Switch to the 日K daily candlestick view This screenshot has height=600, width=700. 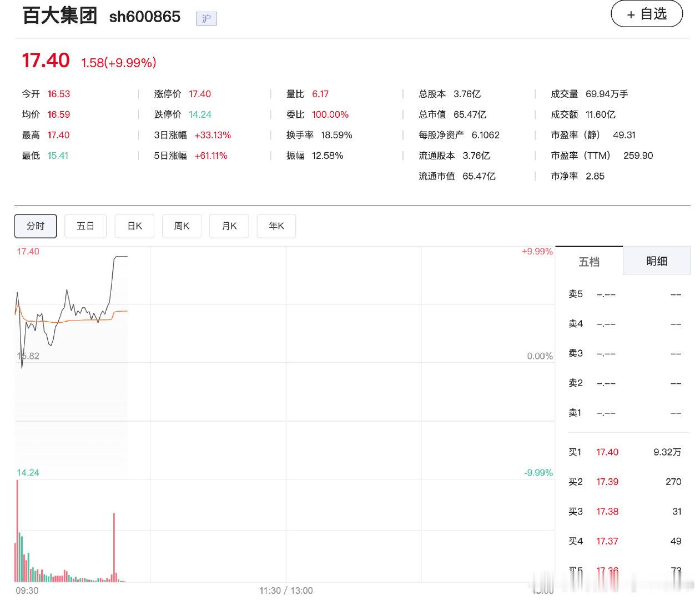click(134, 226)
